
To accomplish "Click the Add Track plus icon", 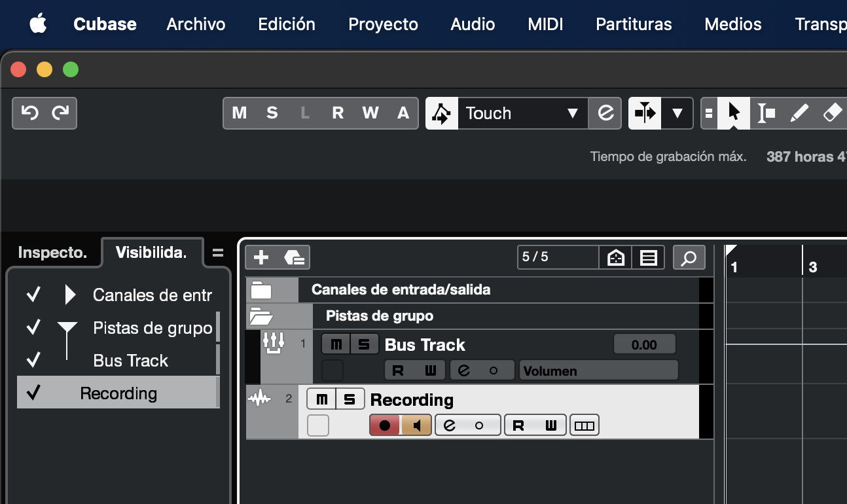I will tap(261, 257).
